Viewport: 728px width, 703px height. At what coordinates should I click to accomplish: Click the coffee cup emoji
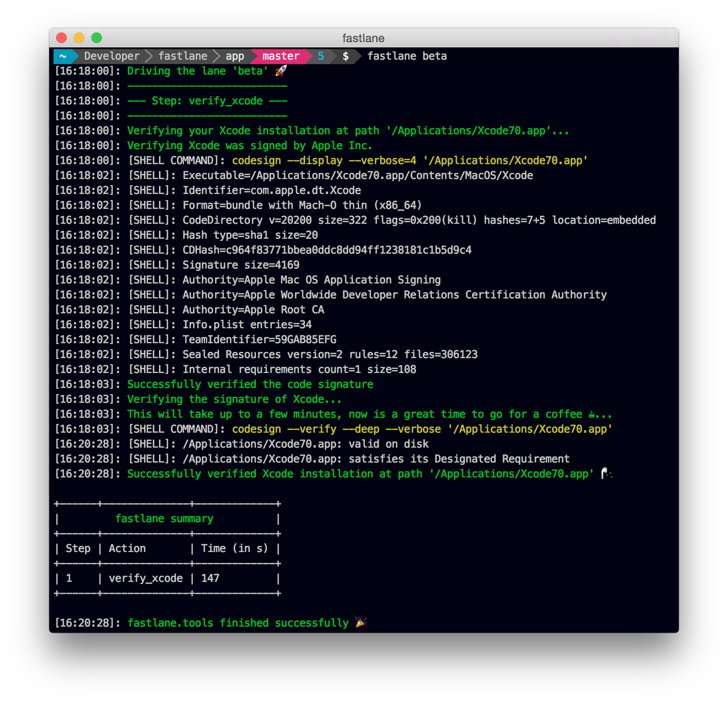[x=592, y=414]
